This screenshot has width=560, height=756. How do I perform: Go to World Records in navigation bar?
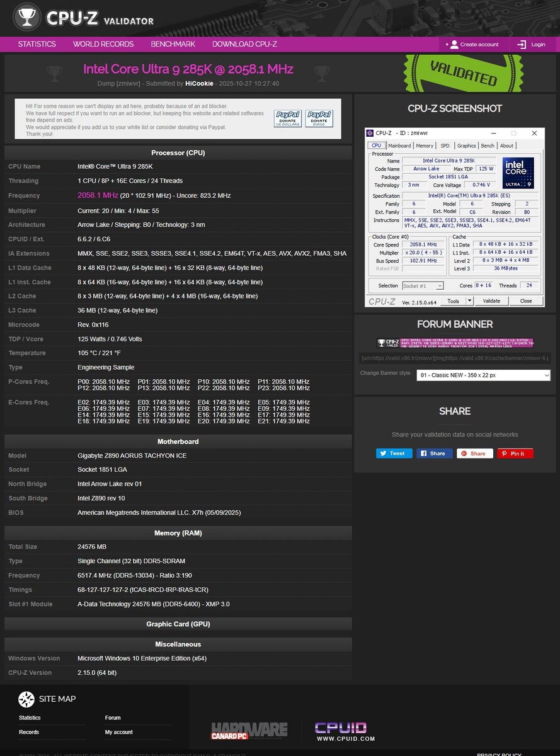click(x=103, y=44)
